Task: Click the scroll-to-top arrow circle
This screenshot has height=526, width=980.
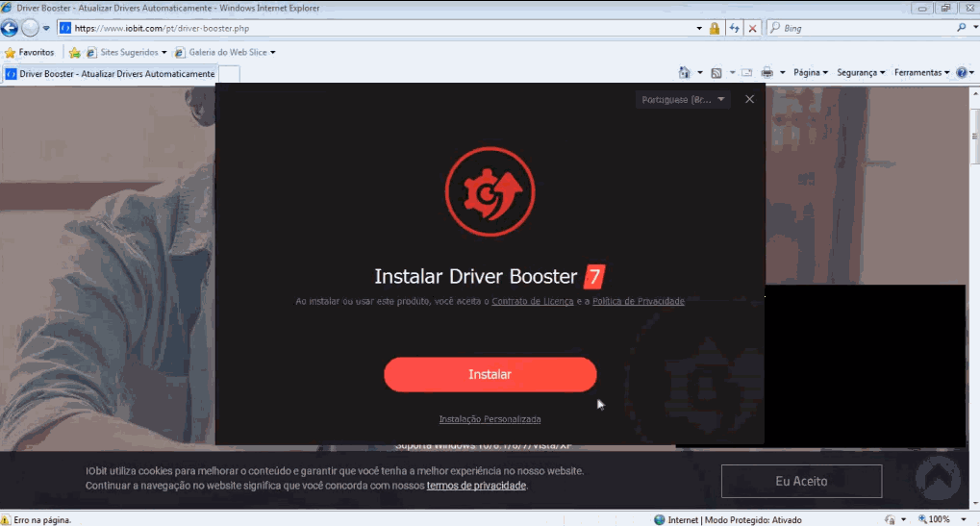Action: (938, 479)
